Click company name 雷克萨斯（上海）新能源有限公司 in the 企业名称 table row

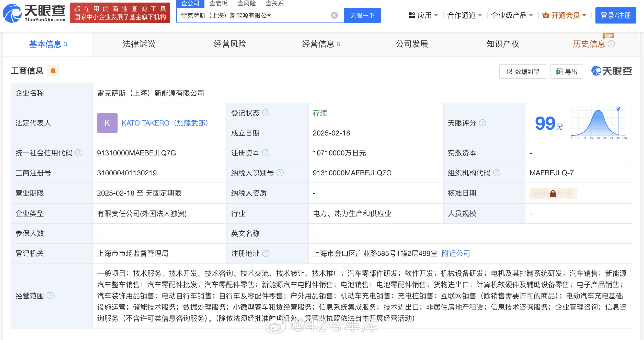pyautogui.click(x=151, y=93)
